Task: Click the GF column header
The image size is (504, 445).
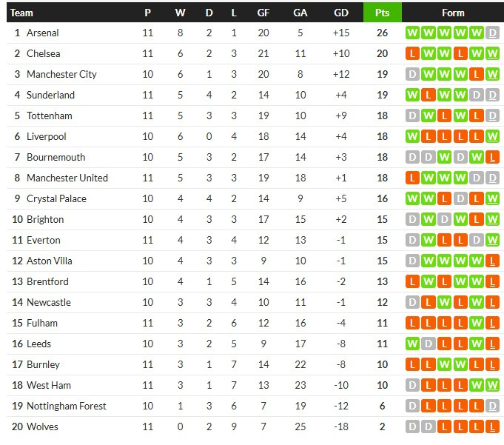Action: 263,13
